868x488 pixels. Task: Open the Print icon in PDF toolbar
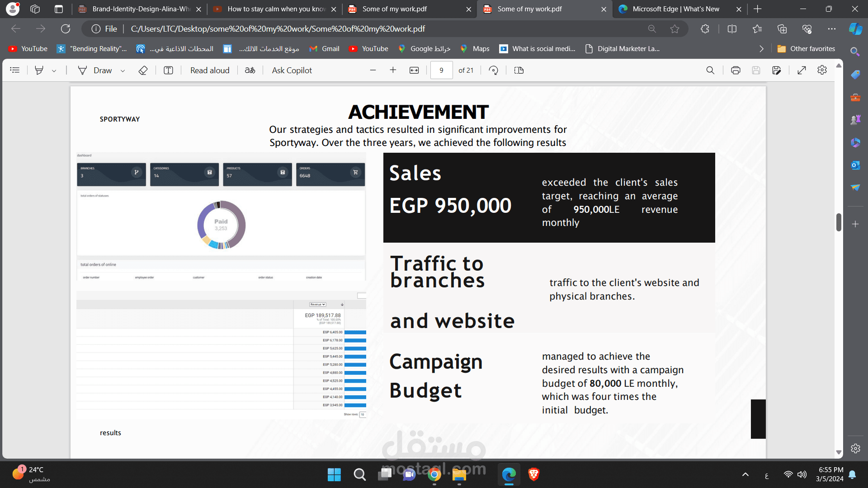(x=736, y=70)
